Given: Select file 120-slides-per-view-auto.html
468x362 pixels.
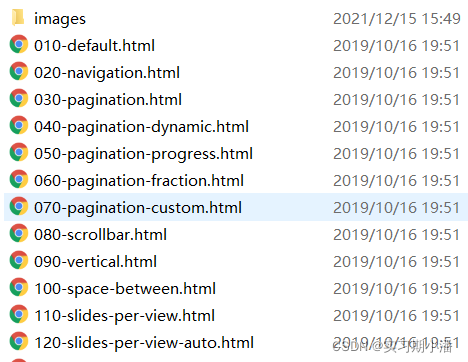Looking at the screenshot, I should click(144, 343).
